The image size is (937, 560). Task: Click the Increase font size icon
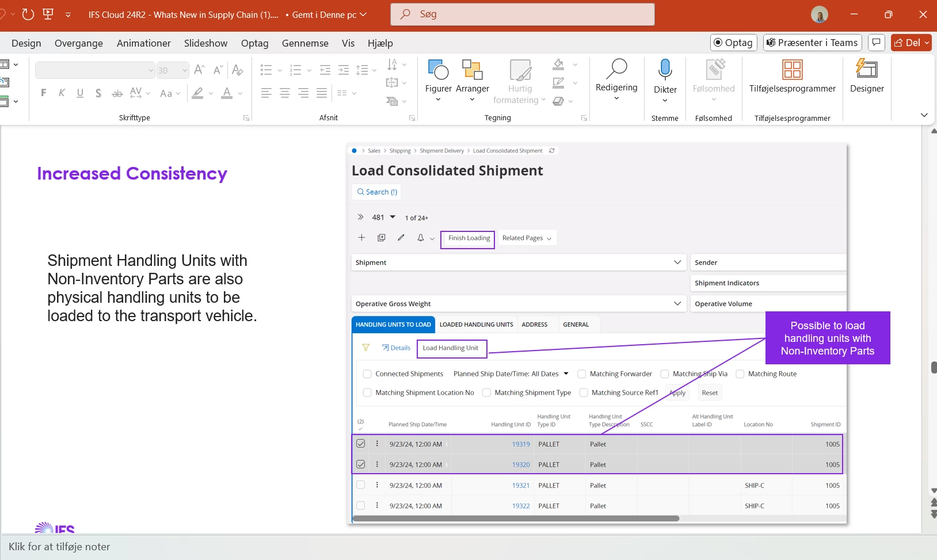200,70
